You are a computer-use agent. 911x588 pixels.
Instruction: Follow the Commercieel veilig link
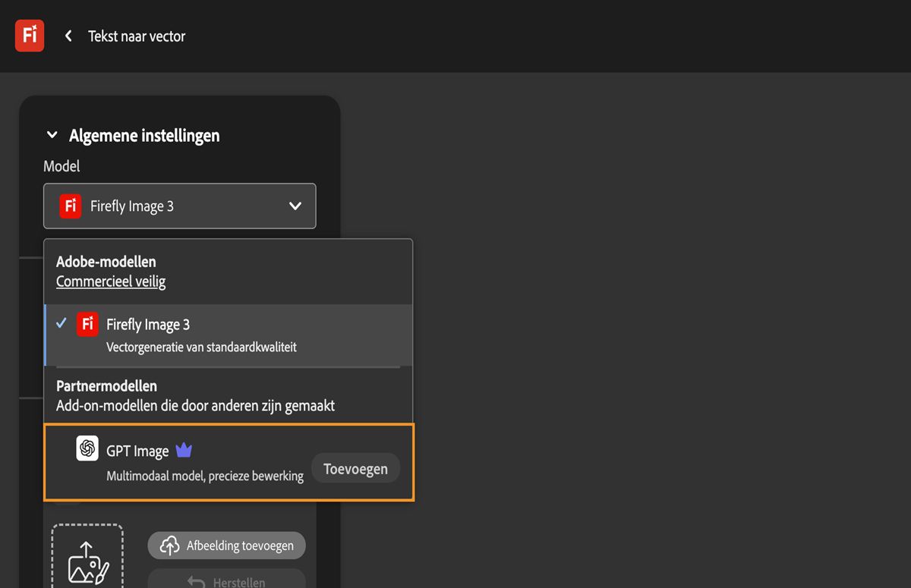point(111,281)
